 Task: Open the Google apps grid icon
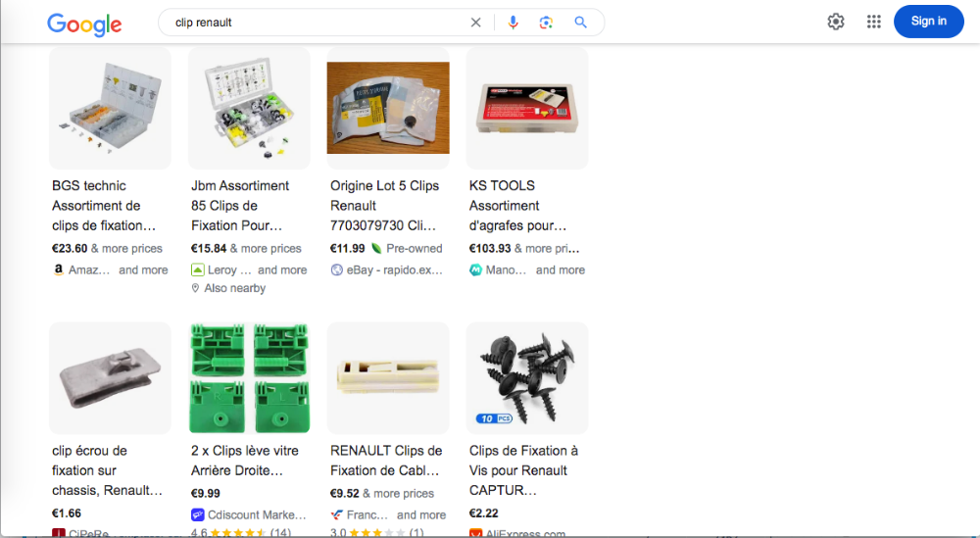pos(874,22)
